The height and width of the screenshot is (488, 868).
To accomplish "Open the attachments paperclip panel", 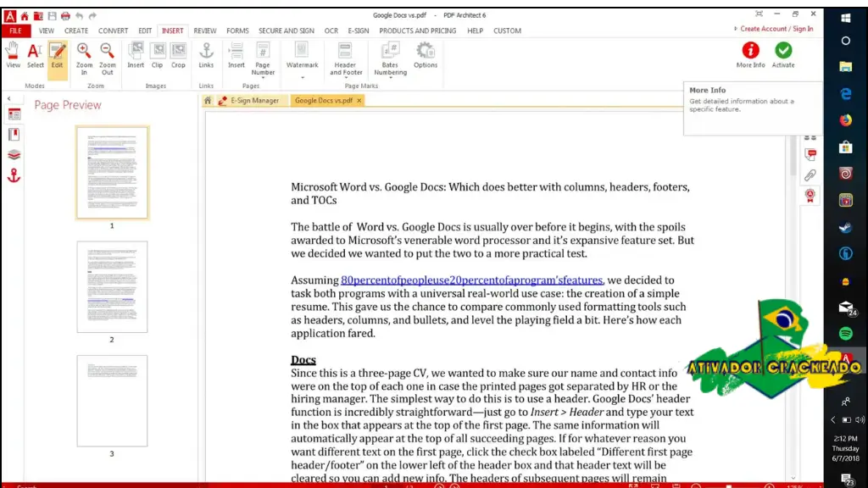I will pos(810,175).
